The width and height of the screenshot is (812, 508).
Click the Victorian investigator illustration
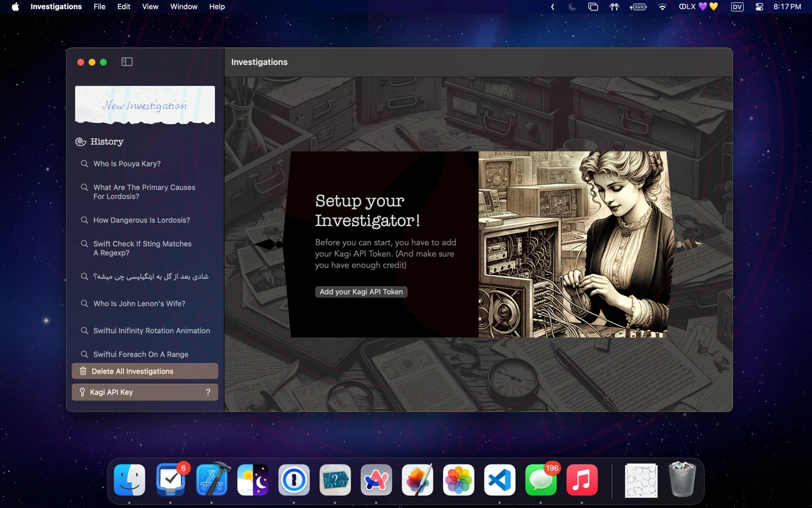[x=572, y=244]
